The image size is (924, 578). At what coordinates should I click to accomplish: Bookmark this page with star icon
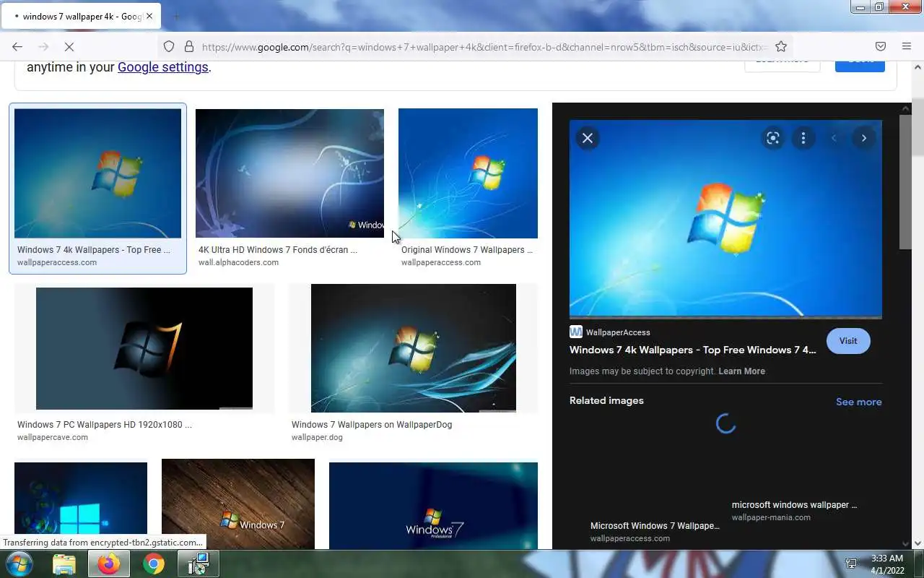pyautogui.click(x=781, y=46)
